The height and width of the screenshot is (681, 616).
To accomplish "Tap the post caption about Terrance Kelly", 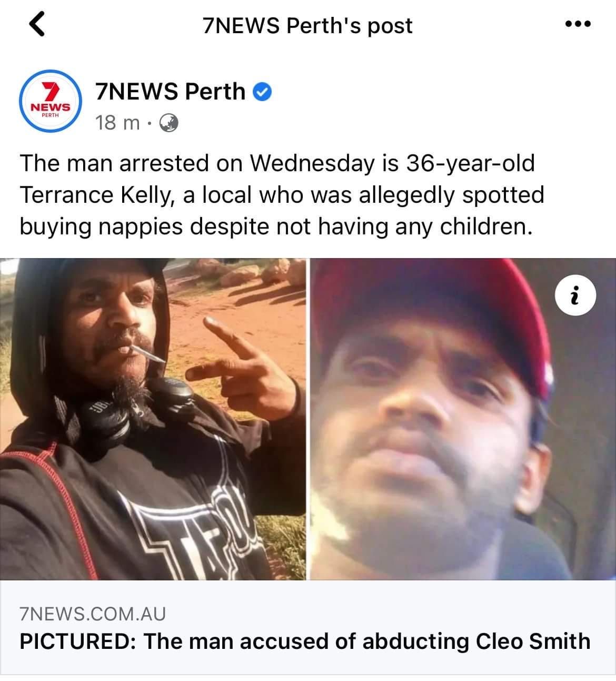I will tap(282, 195).
